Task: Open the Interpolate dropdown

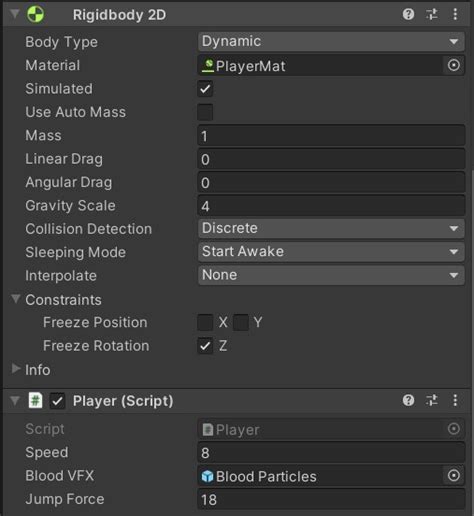Action: point(331,275)
